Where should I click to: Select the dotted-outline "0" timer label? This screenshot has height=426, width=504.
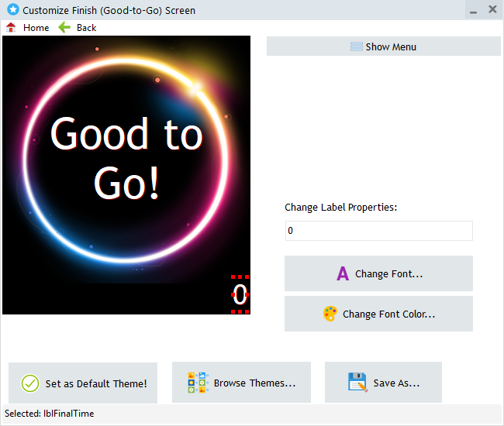240,294
